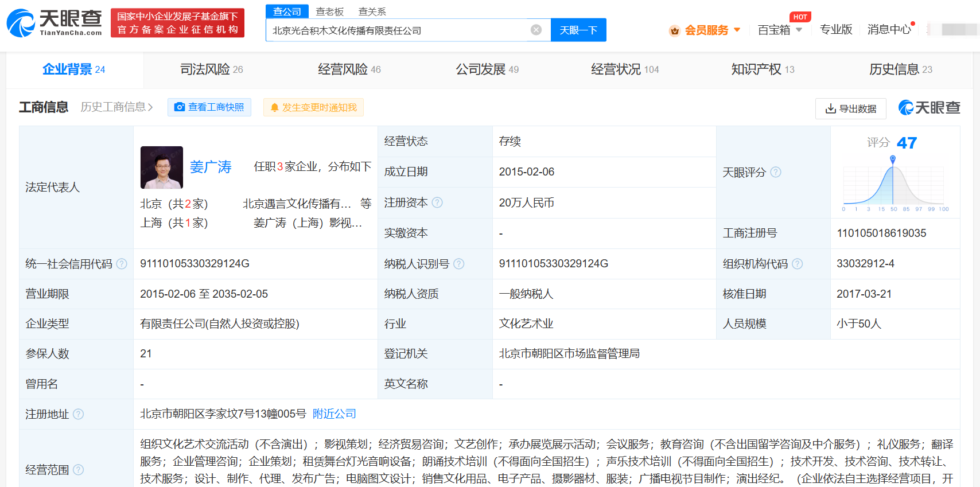The height and width of the screenshot is (487, 980).
Task: Click the 天眼评分 distribution chart
Action: [x=893, y=184]
